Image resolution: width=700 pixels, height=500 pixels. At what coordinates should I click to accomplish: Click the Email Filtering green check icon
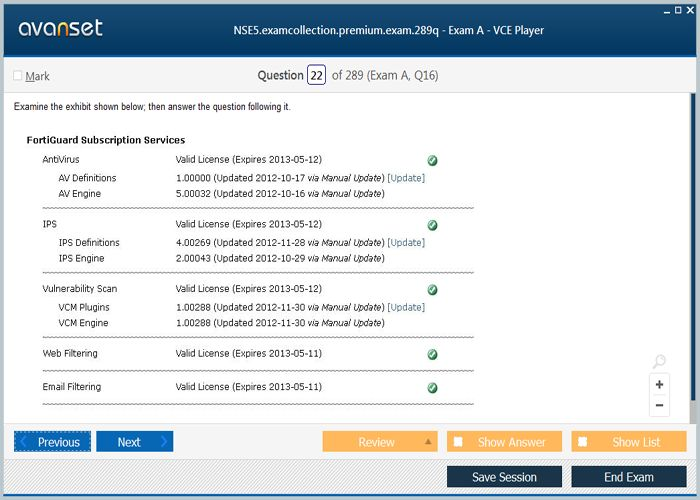[432, 388]
